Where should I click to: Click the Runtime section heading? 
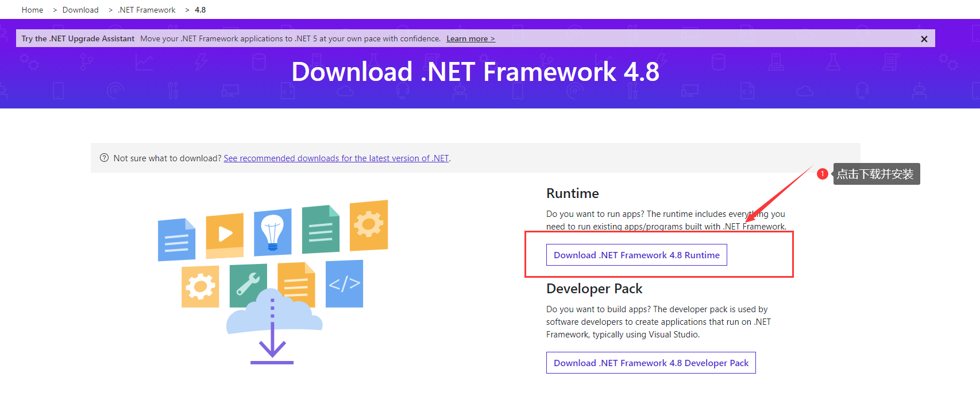click(573, 193)
